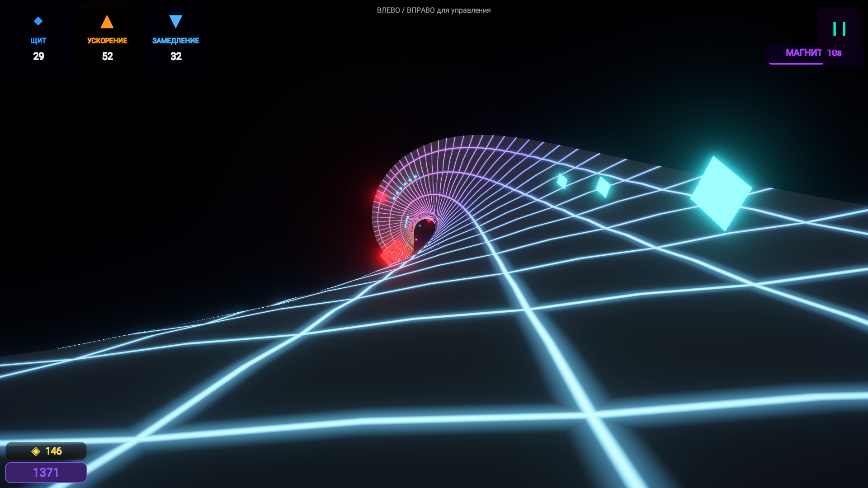
Task: Open the coin counter 146 panel
Action: pyautogui.click(x=46, y=450)
